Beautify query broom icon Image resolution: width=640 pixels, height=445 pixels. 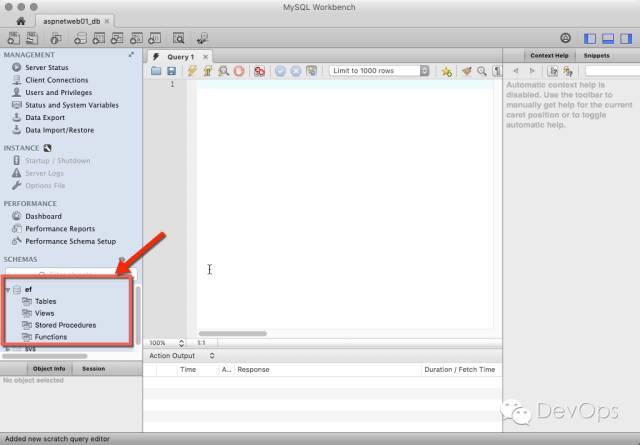click(x=467, y=71)
